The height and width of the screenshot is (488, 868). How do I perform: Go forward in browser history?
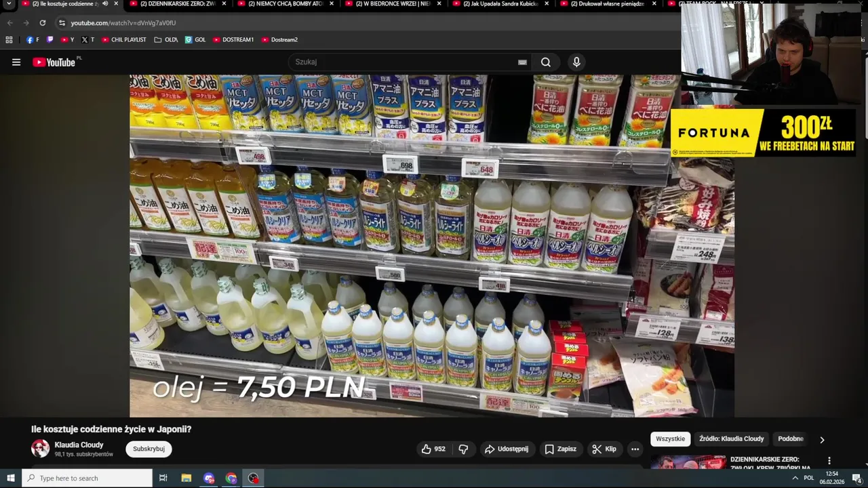click(26, 23)
